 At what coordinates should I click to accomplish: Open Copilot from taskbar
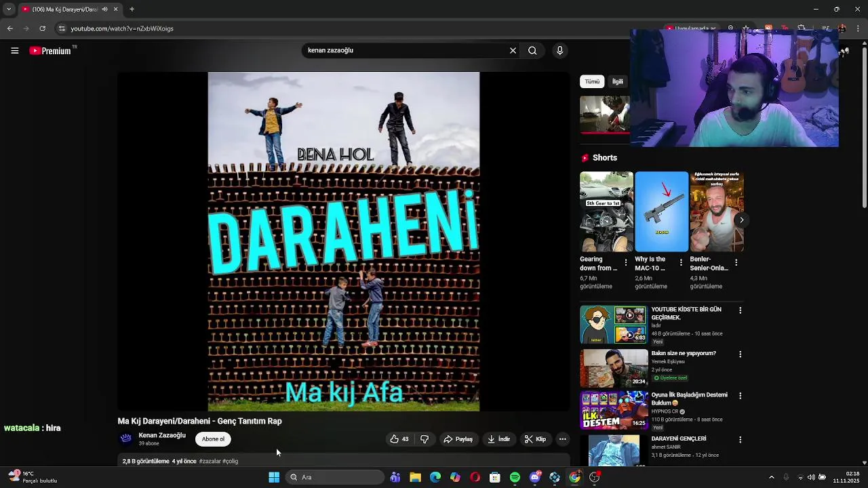[x=455, y=477]
